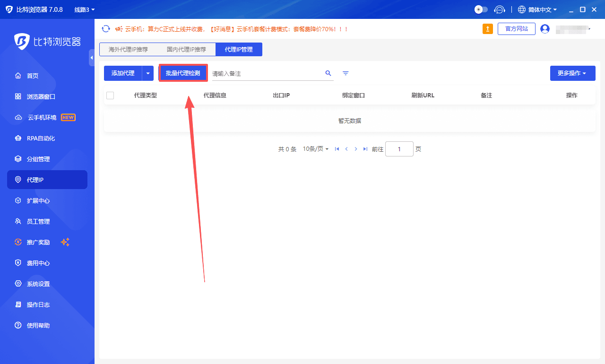The image size is (605, 364).
Task: Open the 更多操作 dropdown
Action: (x=572, y=73)
